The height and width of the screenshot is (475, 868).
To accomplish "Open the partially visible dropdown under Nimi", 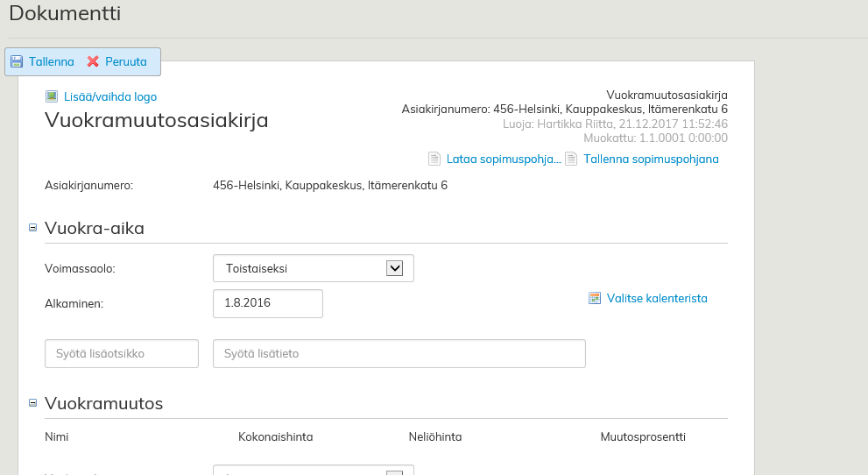I will tap(313, 471).
